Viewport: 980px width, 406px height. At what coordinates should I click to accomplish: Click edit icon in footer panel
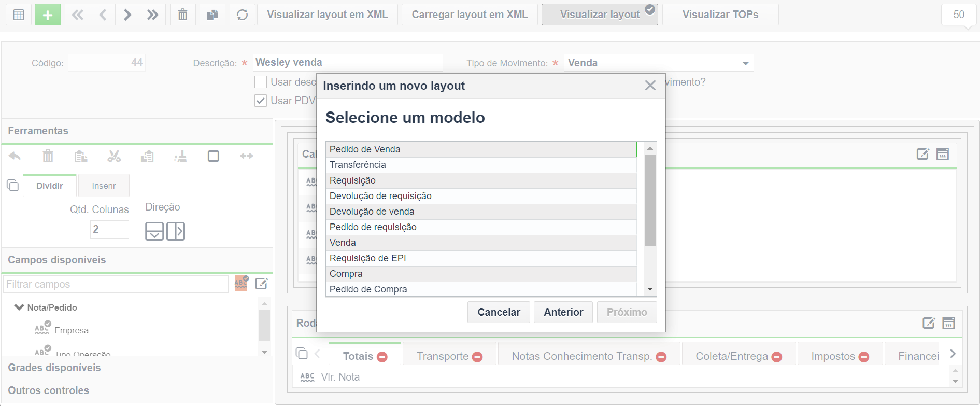click(x=929, y=323)
